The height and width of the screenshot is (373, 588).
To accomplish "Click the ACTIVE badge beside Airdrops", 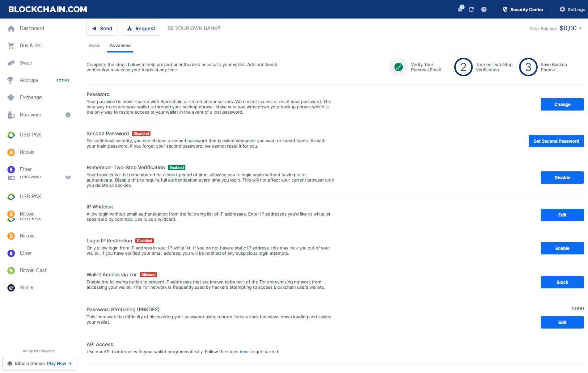I will (x=63, y=80).
